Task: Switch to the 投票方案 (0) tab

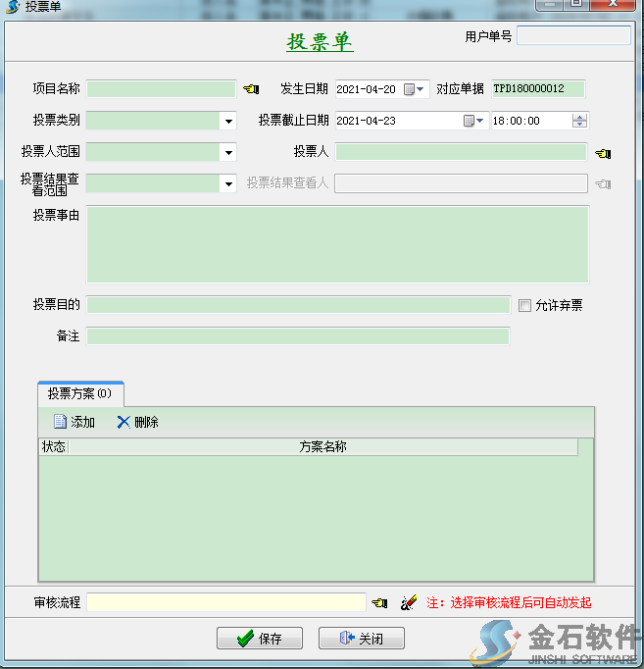Action: click(x=79, y=393)
